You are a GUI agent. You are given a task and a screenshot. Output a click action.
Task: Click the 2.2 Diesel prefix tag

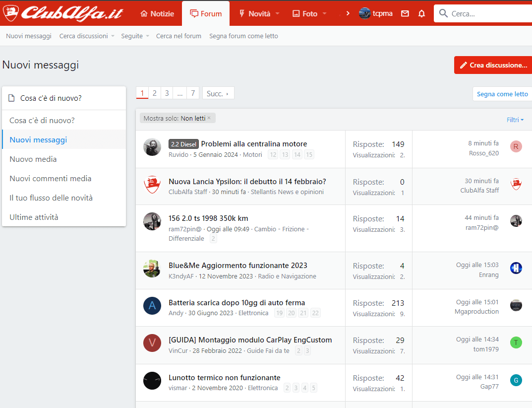tap(183, 144)
